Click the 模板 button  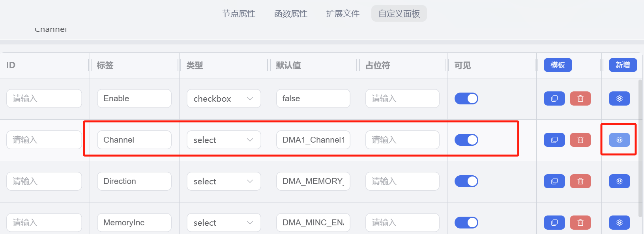tap(558, 65)
